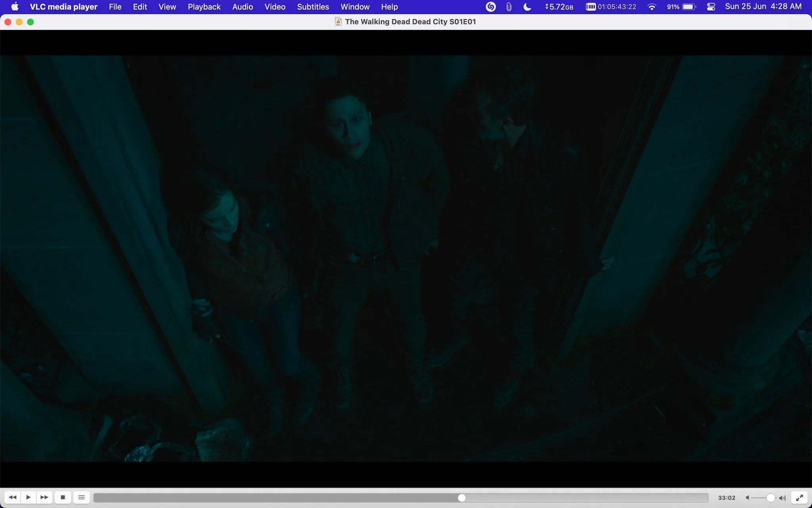Click the VLC cone icon in the title bar
Screen dimensions: 812x508
(338, 21)
